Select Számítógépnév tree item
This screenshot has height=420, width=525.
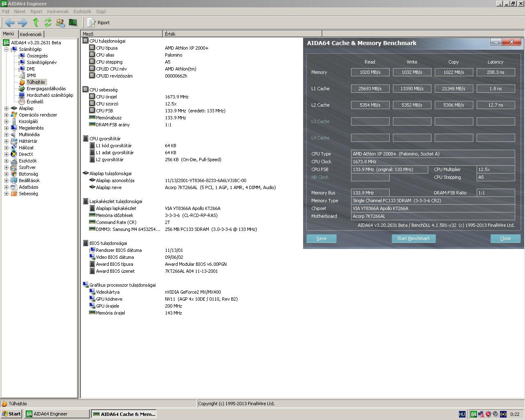[41, 62]
